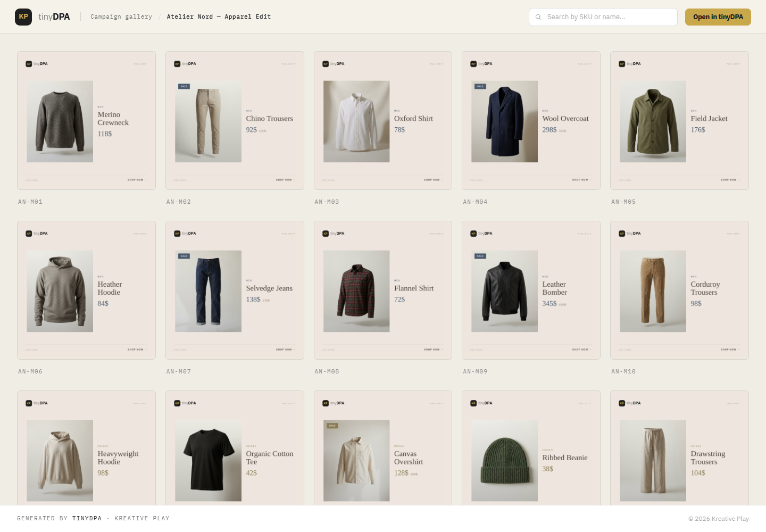Click the 118$ price on Merino Crewneck
Image resolution: width=766 pixels, height=532 pixels.
click(x=105, y=134)
